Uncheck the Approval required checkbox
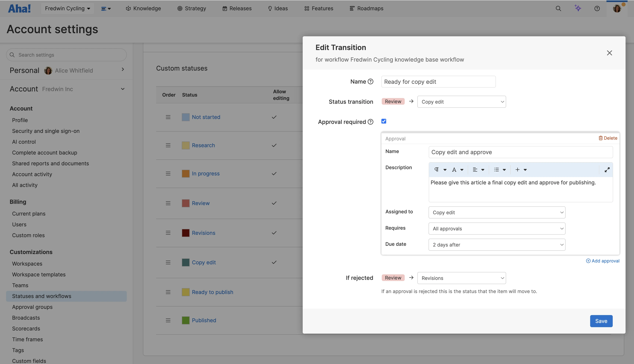The image size is (634, 364). click(384, 121)
